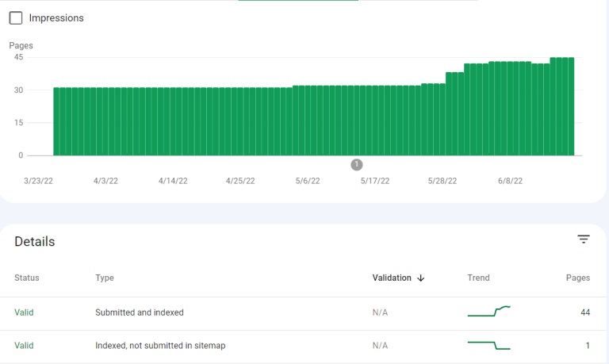Image resolution: width=609 pixels, height=364 pixels.
Task: Click N/A validation for Submitted and indexed
Action: pyautogui.click(x=380, y=312)
